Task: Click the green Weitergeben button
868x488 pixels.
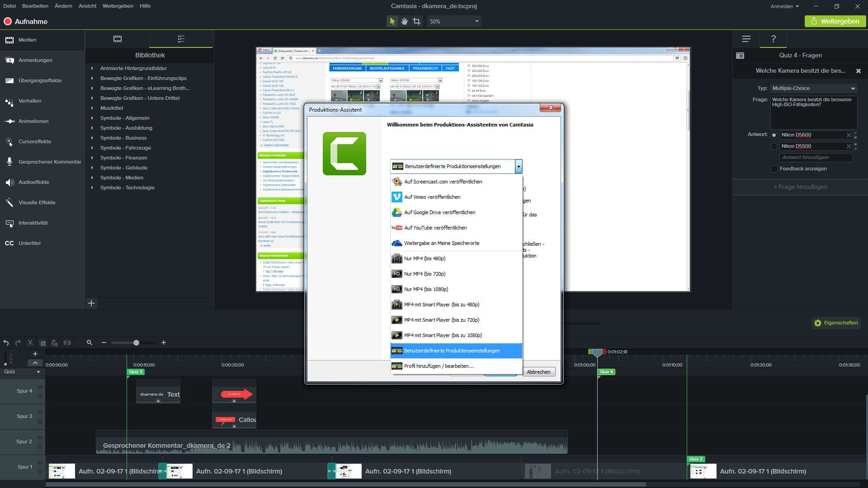Action: 835,21
